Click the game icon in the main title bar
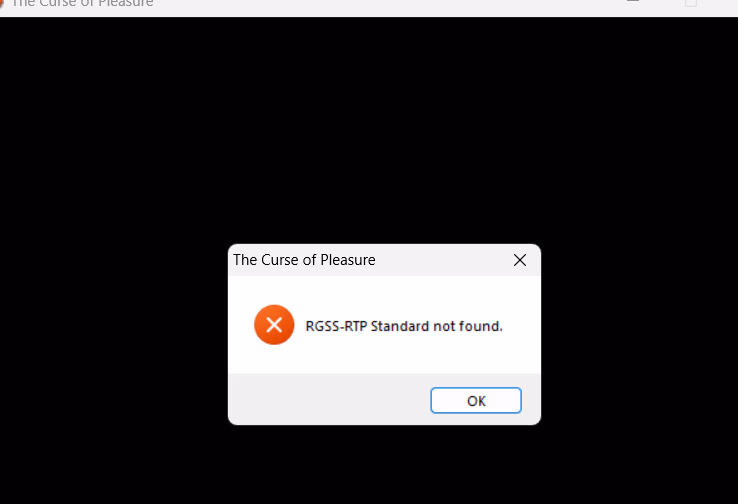The width and height of the screenshot is (738, 504). pos(2,3)
